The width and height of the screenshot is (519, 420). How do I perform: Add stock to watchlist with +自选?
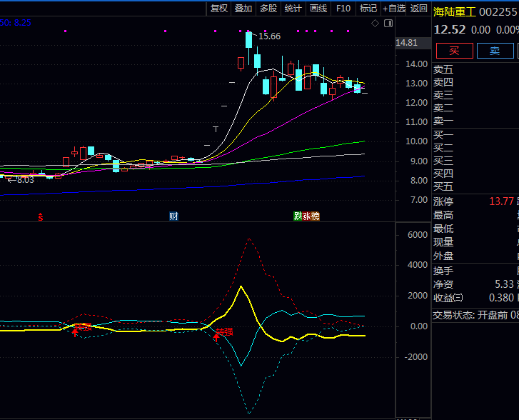[394, 9]
